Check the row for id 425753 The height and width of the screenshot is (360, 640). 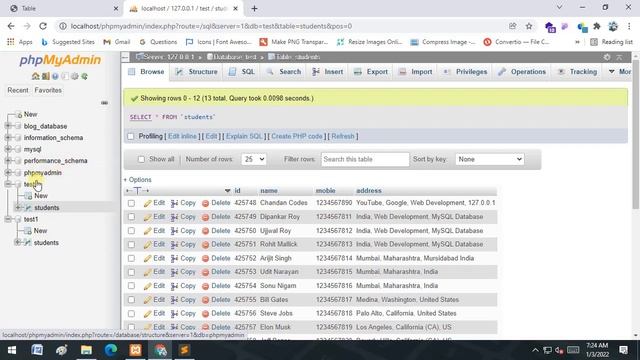click(x=131, y=272)
